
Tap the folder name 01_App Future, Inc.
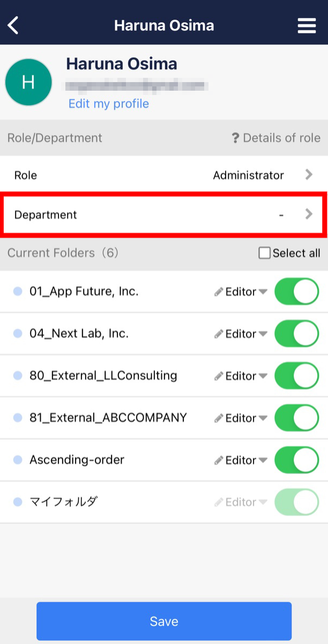pos(83,291)
